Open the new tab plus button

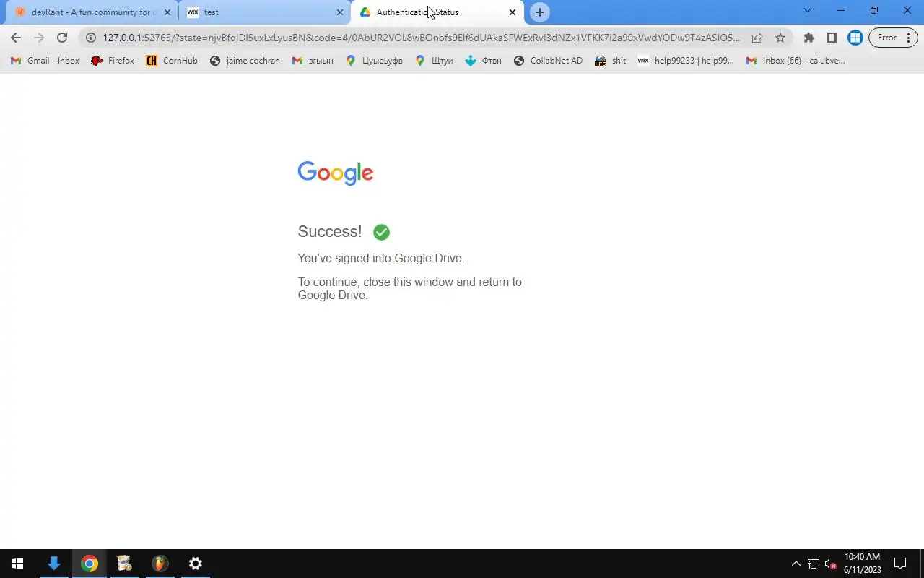pos(539,12)
